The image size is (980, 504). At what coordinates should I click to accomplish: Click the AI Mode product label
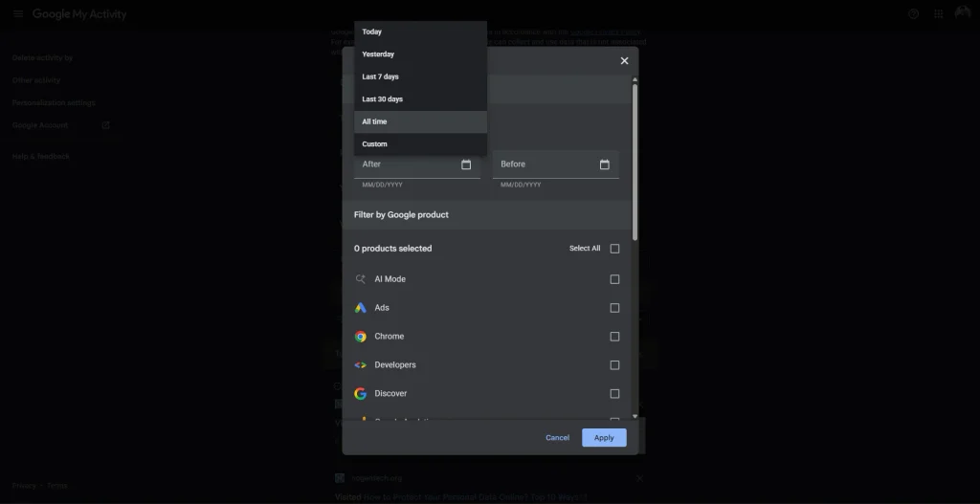pos(390,279)
